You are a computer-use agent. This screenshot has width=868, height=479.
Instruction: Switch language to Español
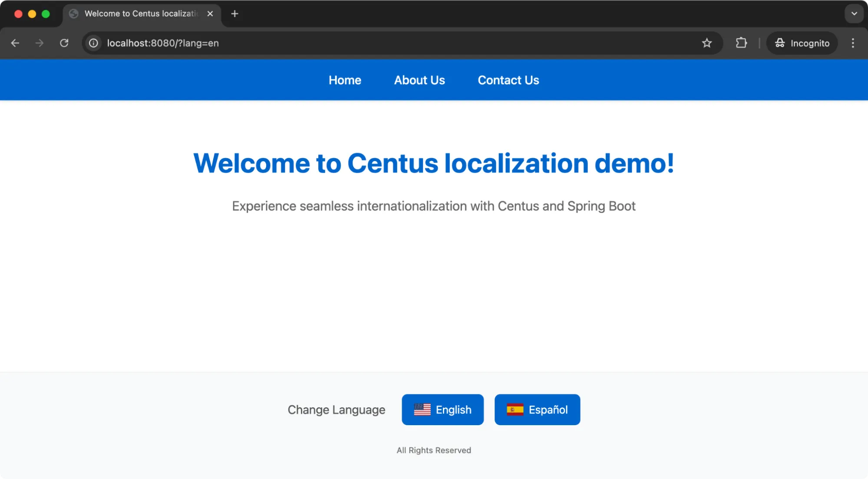(537, 409)
